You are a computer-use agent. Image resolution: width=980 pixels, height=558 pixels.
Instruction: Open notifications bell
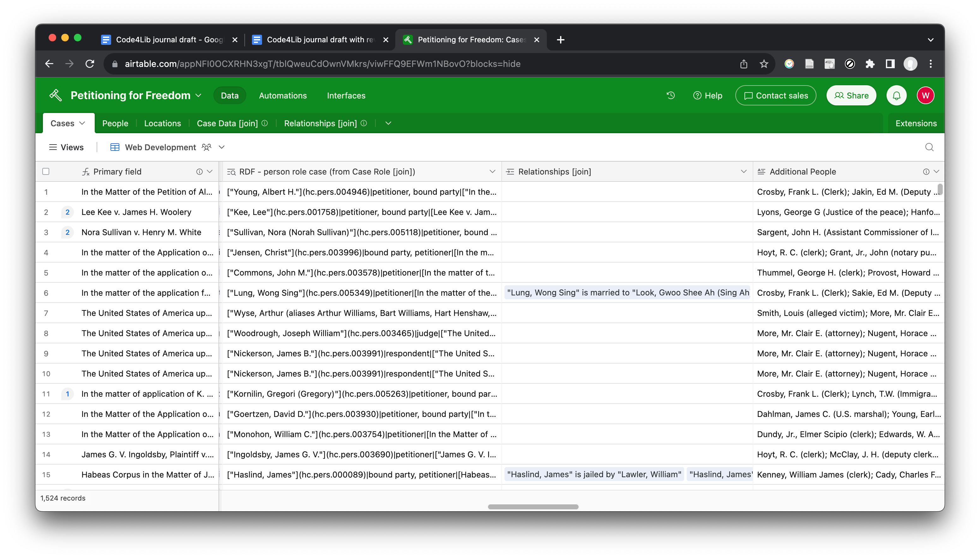[896, 95]
